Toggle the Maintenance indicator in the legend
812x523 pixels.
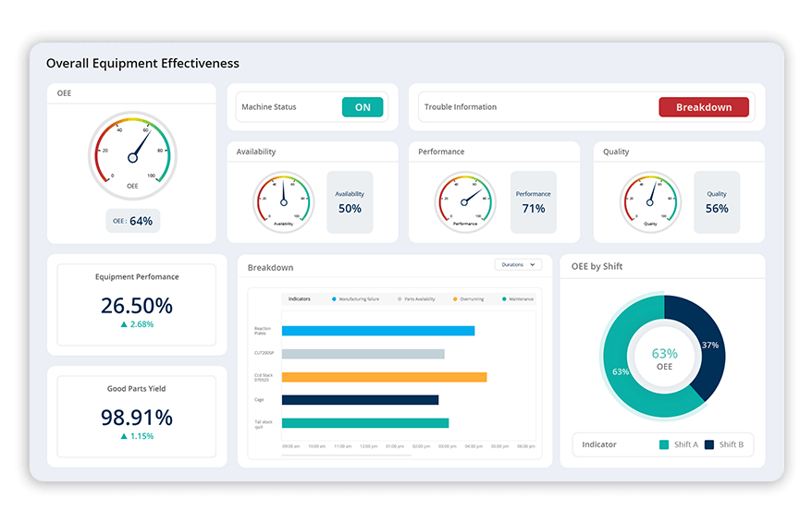[x=504, y=299]
